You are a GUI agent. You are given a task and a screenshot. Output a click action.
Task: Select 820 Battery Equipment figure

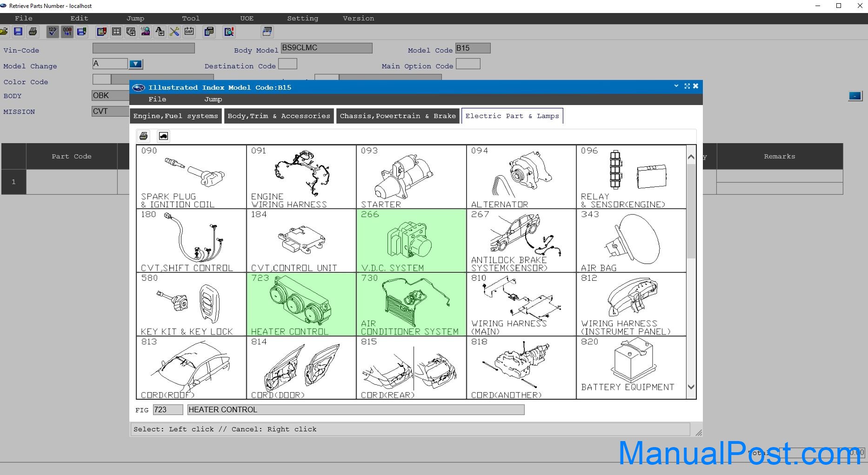[x=631, y=368]
